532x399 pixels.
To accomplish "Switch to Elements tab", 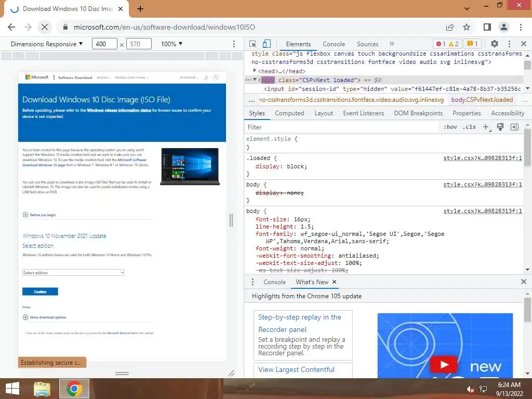I will 298,44.
